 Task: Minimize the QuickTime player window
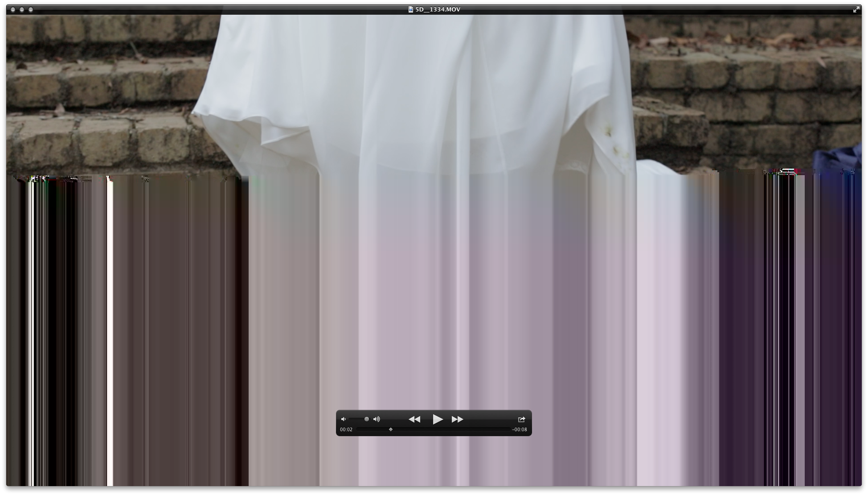point(22,9)
